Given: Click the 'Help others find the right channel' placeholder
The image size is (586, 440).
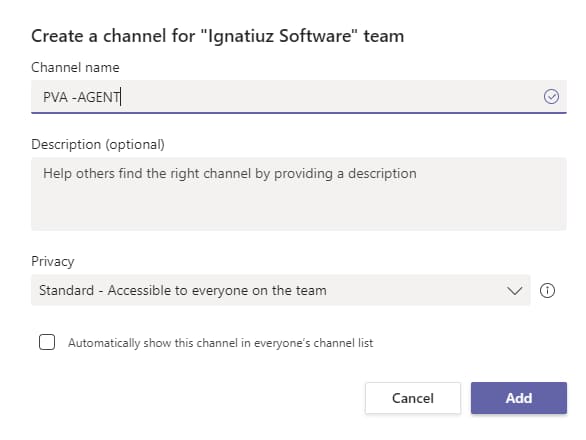Looking at the screenshot, I should pyautogui.click(x=230, y=173).
